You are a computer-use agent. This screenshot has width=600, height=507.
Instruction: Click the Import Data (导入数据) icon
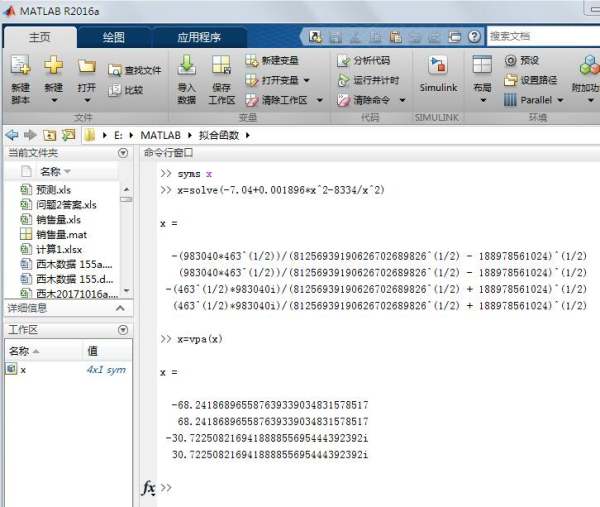click(187, 65)
